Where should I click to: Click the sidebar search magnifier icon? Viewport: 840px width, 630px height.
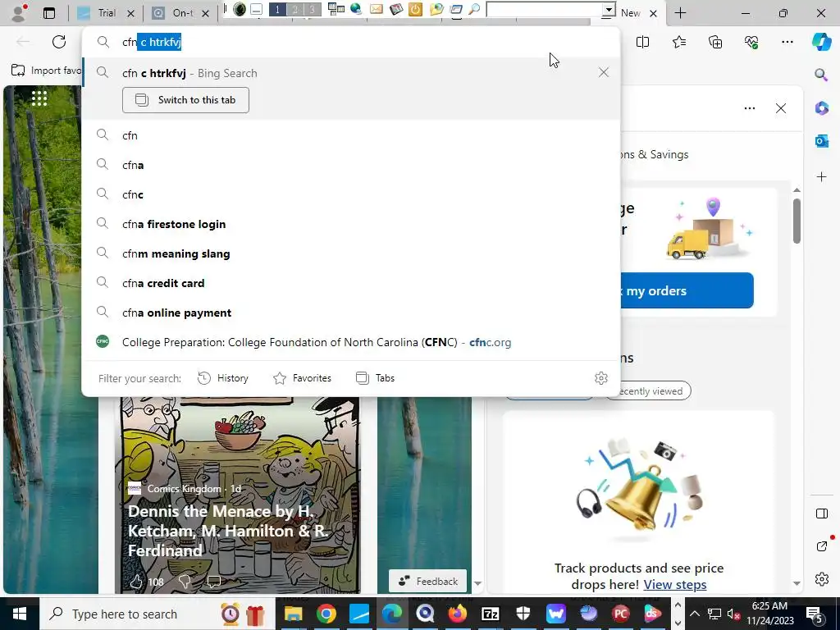pyautogui.click(x=821, y=75)
